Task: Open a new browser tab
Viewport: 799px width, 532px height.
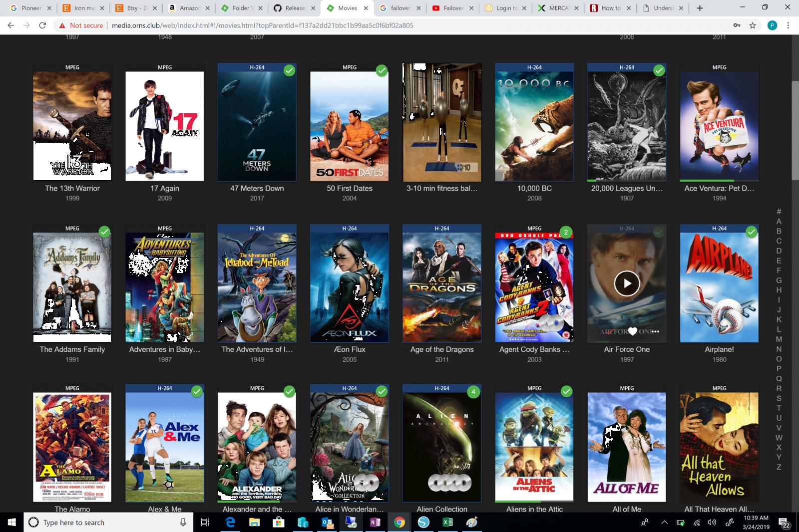Action: coord(700,8)
